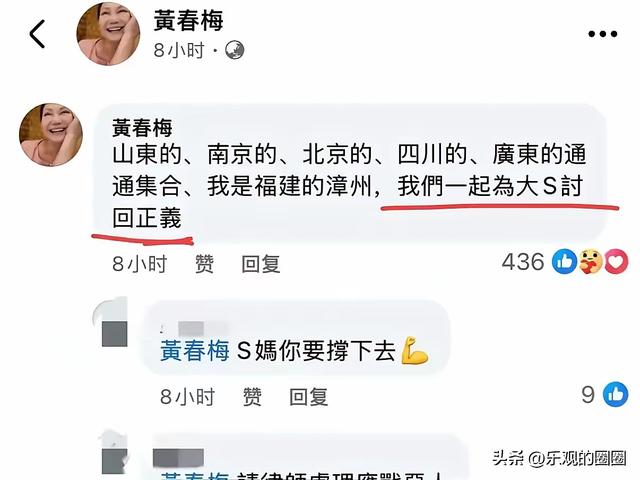View the 436 reactions count
Screen dimensions: 640x480
pyautogui.click(x=523, y=262)
